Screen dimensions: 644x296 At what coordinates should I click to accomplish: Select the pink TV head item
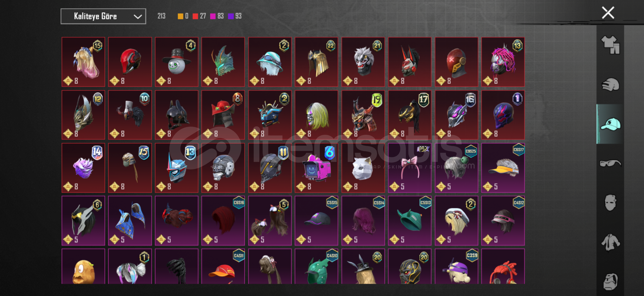point(316,168)
